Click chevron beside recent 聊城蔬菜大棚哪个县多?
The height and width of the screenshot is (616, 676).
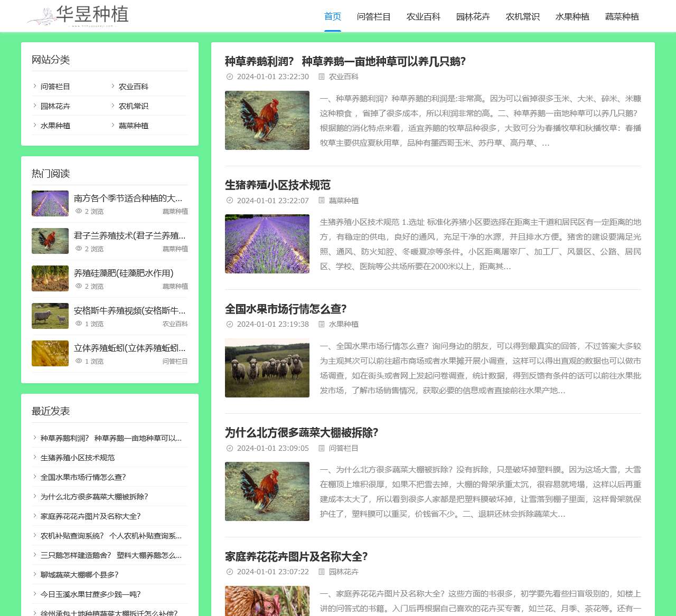pos(34,574)
